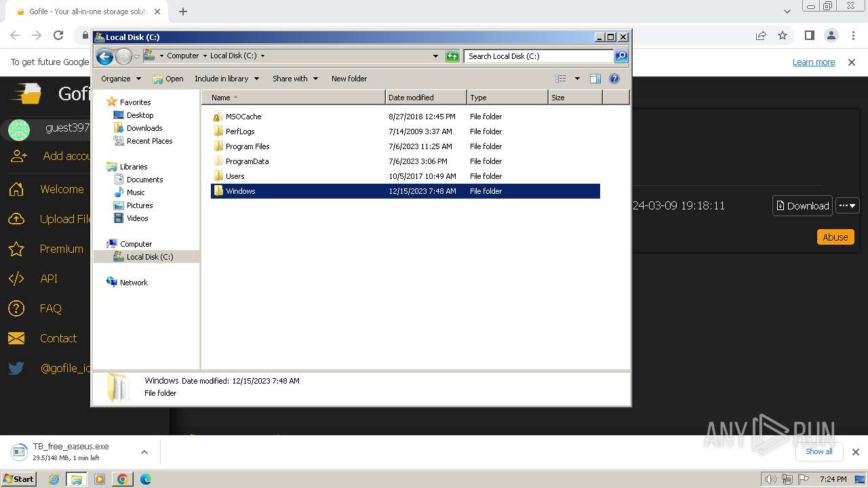Dismiss the Chrome info bar
Screen dimensions: 868x488
coord(852,62)
